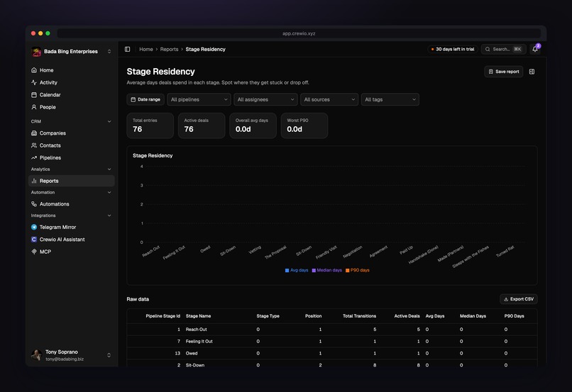Open People in the sidebar
This screenshot has height=392, width=572.
71,107
